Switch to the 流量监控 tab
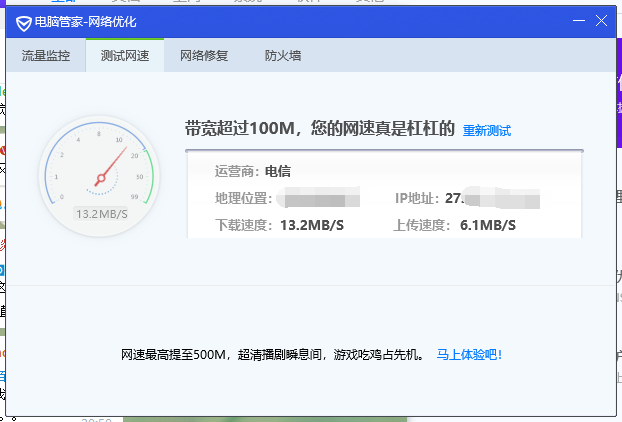 coord(46,56)
